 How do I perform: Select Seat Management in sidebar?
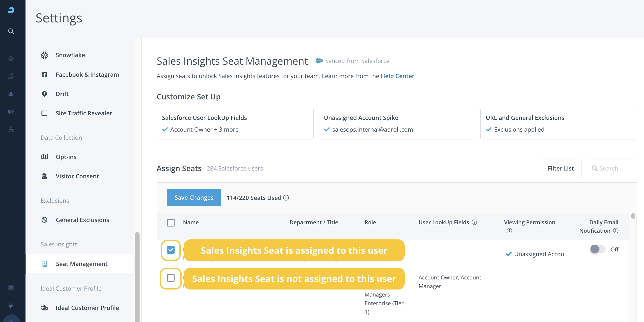point(79,264)
